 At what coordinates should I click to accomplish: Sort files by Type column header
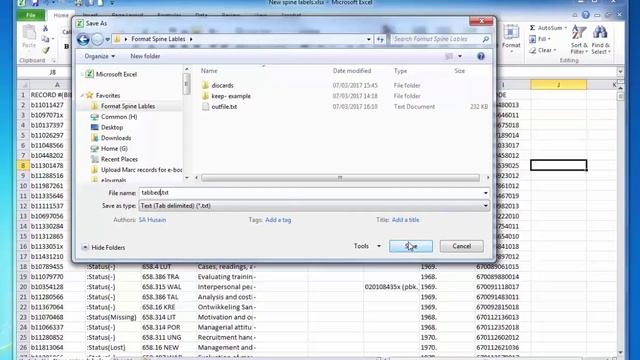[400, 71]
